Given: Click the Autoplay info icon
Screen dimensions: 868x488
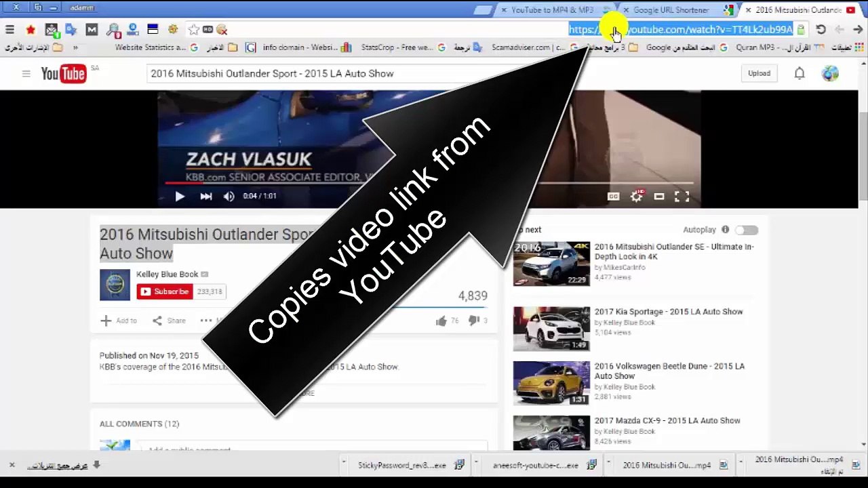Looking at the screenshot, I should [x=725, y=230].
